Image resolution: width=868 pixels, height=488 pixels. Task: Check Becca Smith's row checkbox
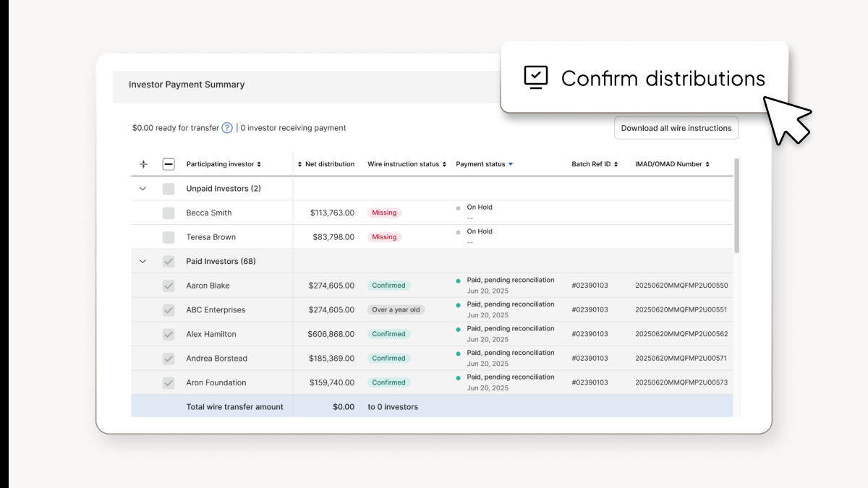[x=169, y=212]
